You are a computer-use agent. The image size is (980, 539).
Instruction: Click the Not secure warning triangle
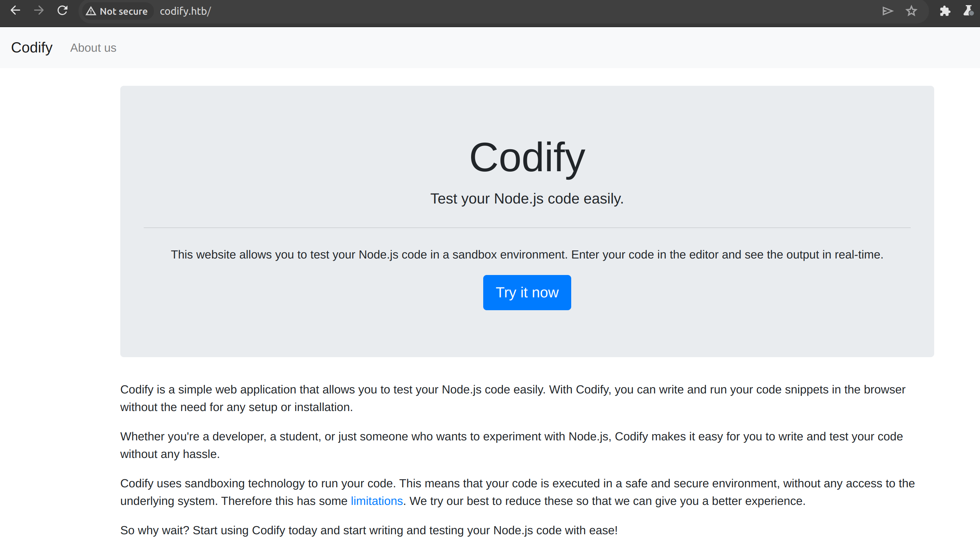(x=91, y=11)
